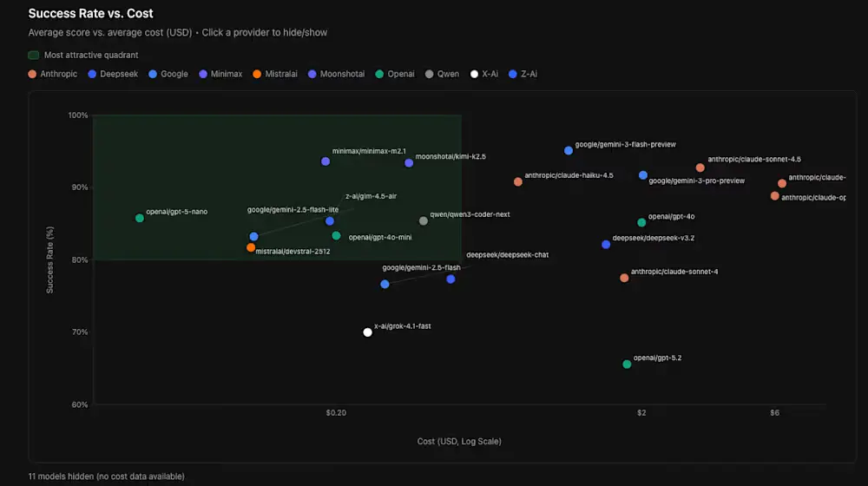
Task: Toggle Moonshotai in the legend
Action: (x=337, y=74)
